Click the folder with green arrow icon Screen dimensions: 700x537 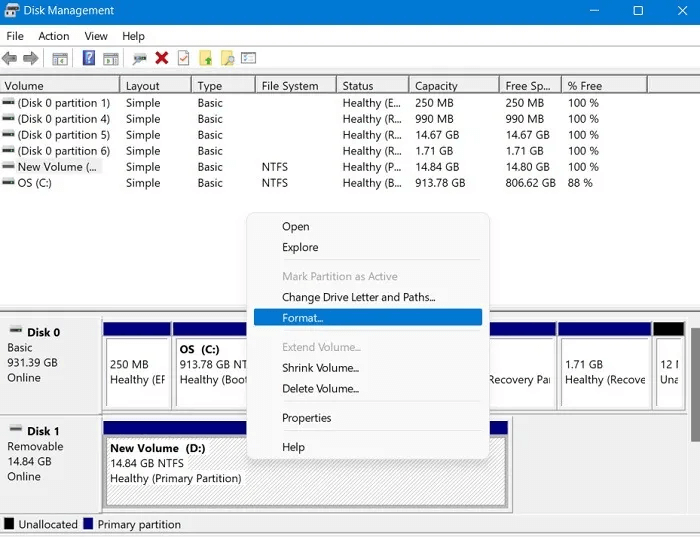click(x=205, y=58)
